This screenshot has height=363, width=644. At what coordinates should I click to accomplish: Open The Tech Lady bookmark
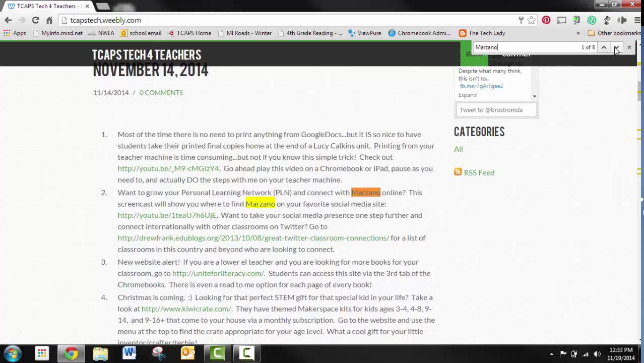point(482,33)
